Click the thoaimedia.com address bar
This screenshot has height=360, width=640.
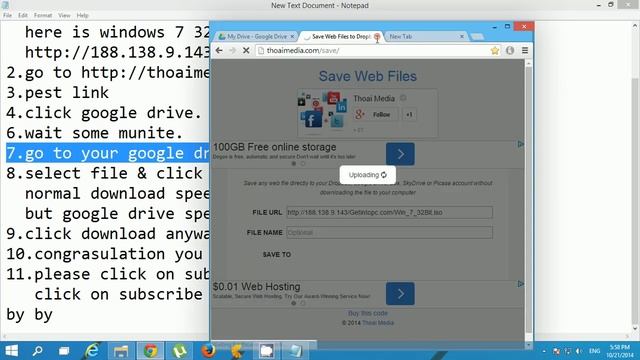click(x=372, y=51)
